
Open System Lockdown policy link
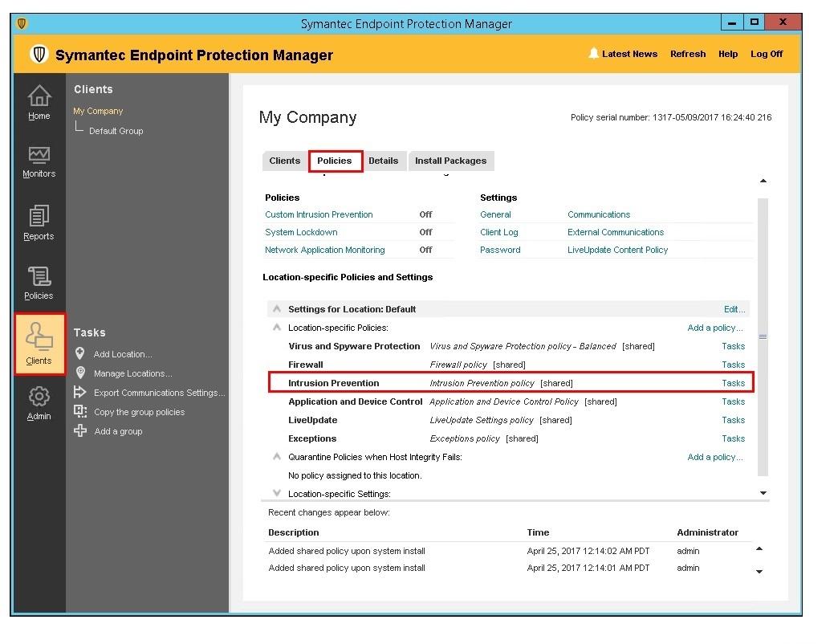(302, 232)
